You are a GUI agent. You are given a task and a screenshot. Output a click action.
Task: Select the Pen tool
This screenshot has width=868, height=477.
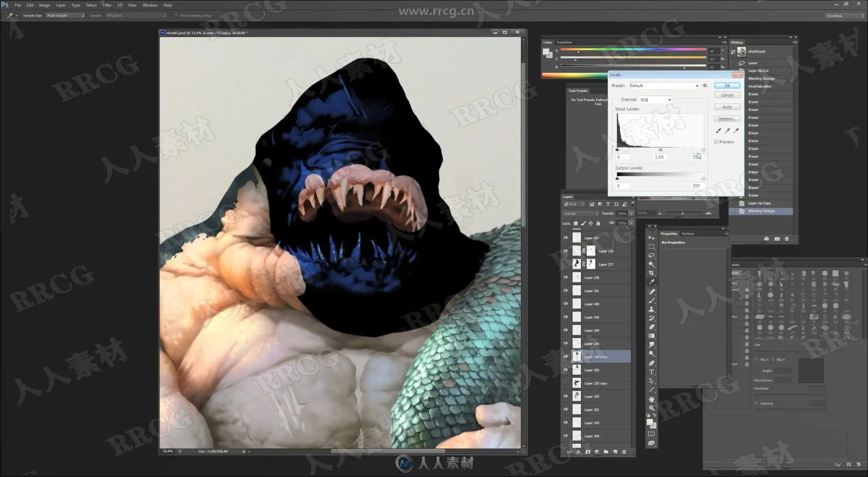651,363
